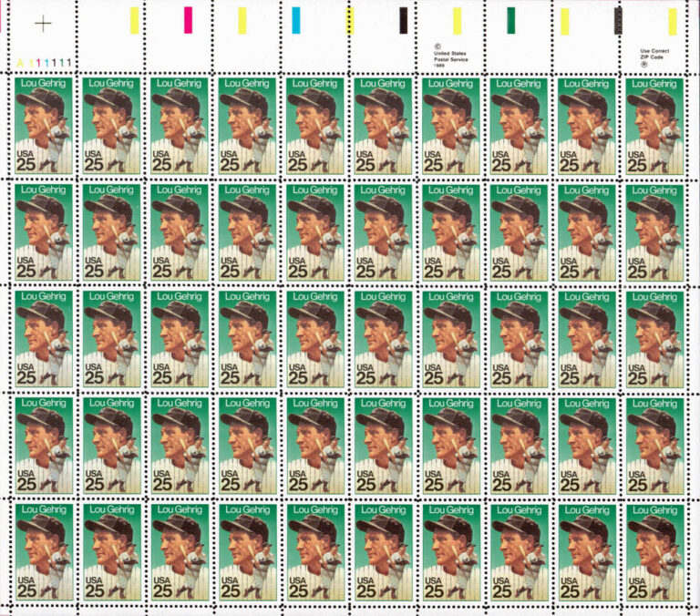Click the registration cross mark in the margin

click(44, 24)
